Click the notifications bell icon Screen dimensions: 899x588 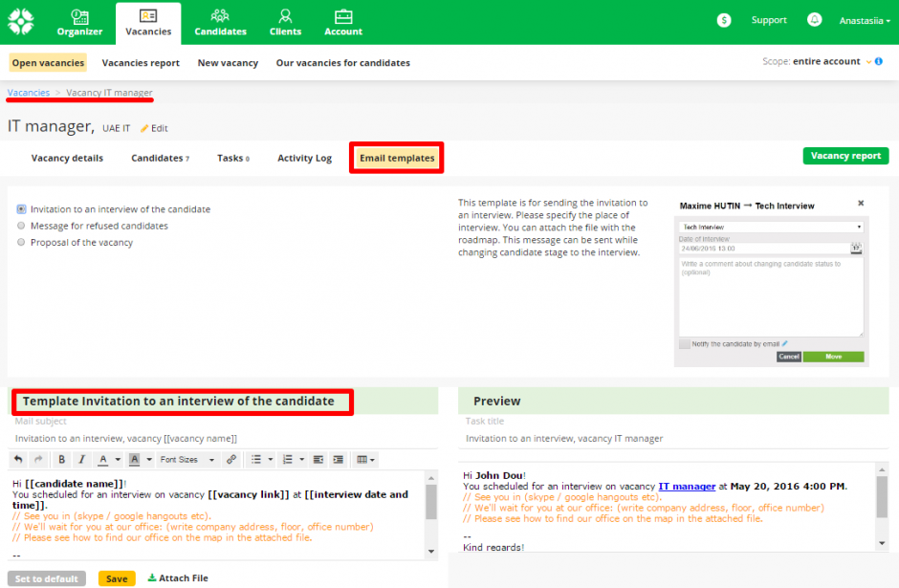pos(815,20)
